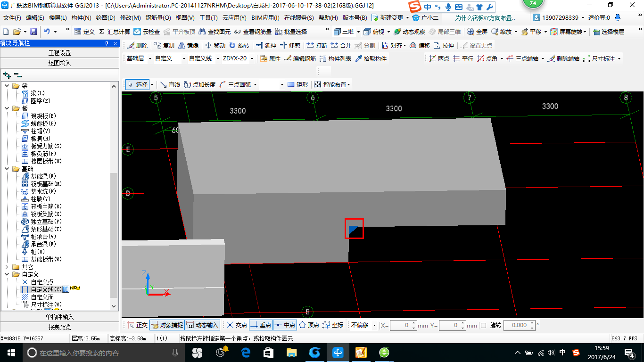Click 查找图元 find element tool
644x362 pixels.
click(x=215, y=32)
